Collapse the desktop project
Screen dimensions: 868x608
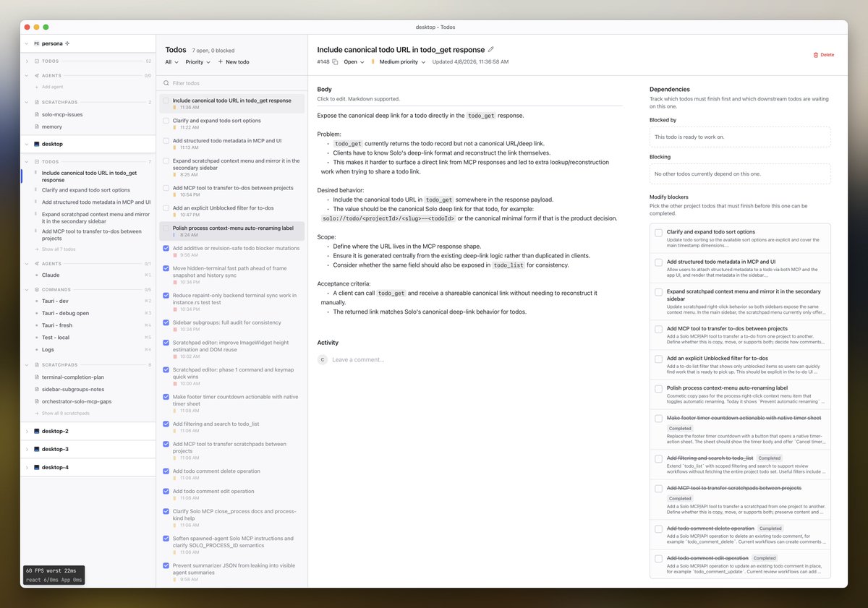[27, 144]
